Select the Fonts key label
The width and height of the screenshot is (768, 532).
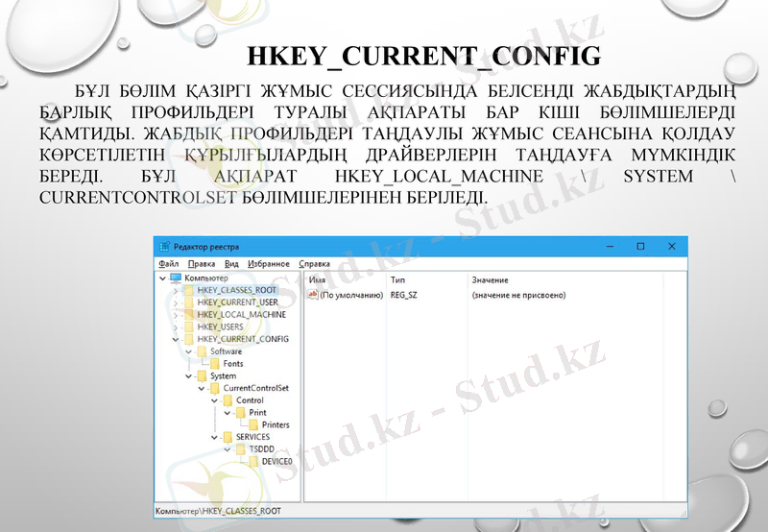[233, 364]
